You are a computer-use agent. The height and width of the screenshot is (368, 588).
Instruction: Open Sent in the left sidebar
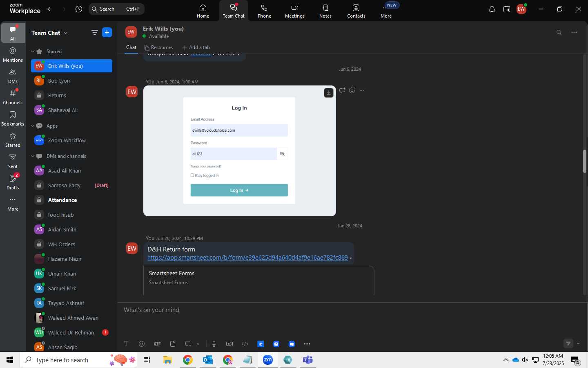[x=13, y=161]
